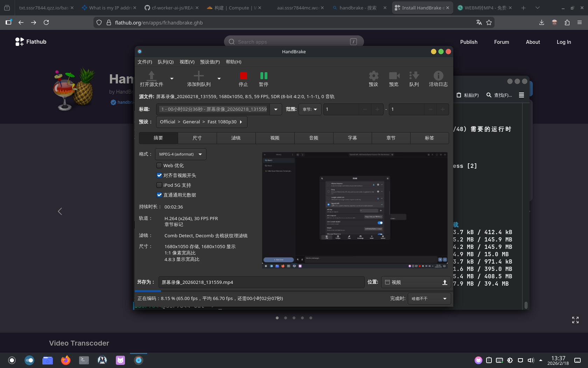588x368 pixels.
Task: Click the 另存为 filename input field
Action: [261, 282]
